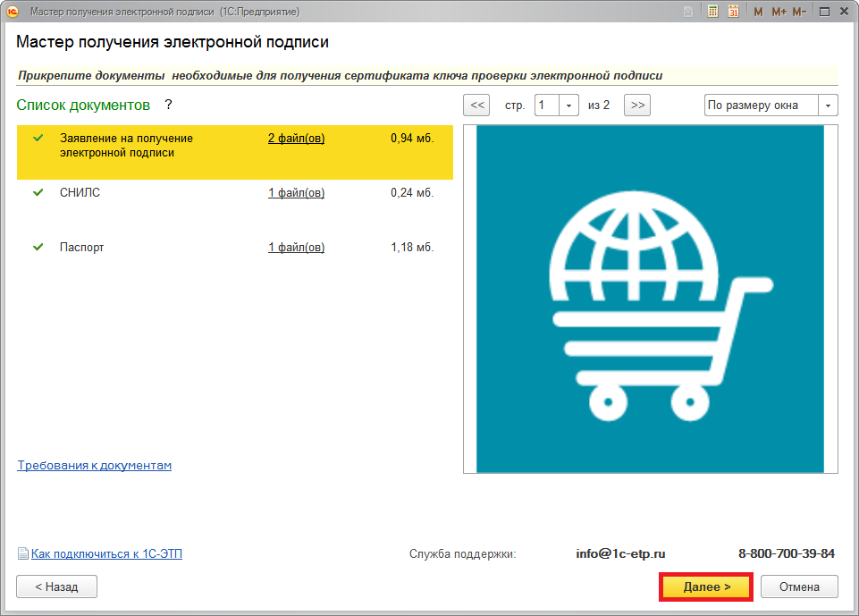
Task: Open the '2 файл(ов)' link for Заявление
Action: [296, 139]
